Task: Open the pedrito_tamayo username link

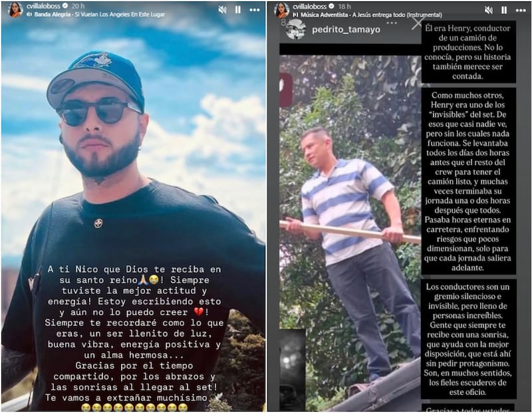Action: (x=346, y=29)
